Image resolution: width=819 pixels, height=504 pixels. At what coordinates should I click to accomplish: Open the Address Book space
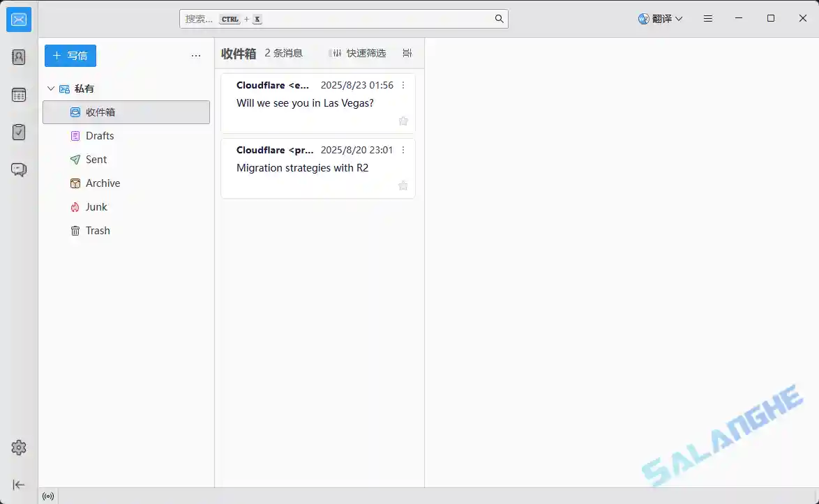pos(19,56)
